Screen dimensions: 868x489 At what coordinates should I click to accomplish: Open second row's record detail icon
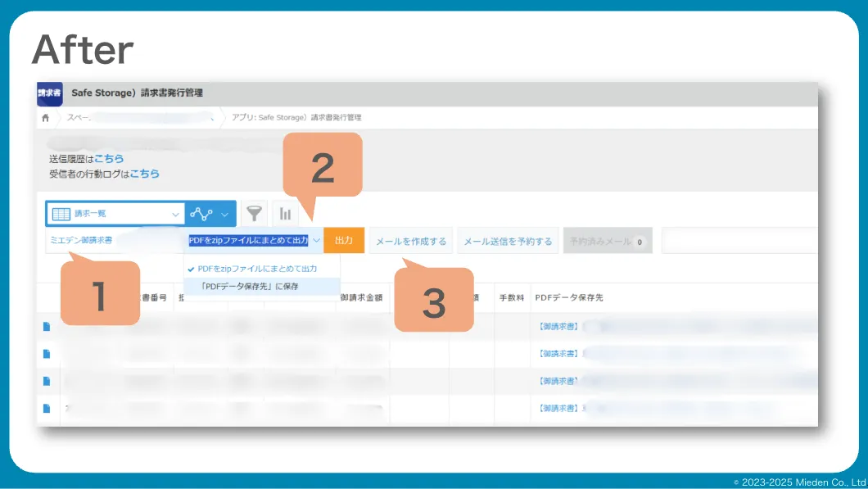tap(47, 354)
